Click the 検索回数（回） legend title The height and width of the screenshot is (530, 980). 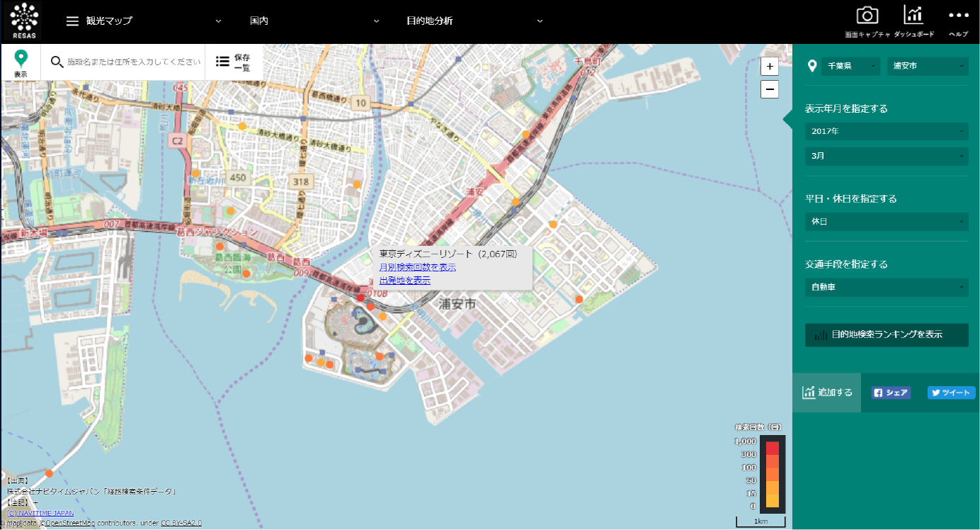pos(758,427)
